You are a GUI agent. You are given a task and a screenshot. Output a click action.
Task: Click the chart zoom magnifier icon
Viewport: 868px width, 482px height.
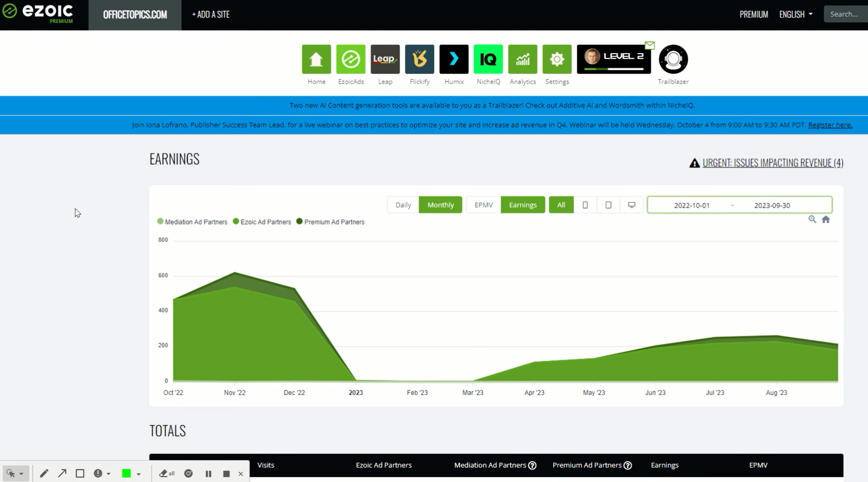click(x=812, y=219)
